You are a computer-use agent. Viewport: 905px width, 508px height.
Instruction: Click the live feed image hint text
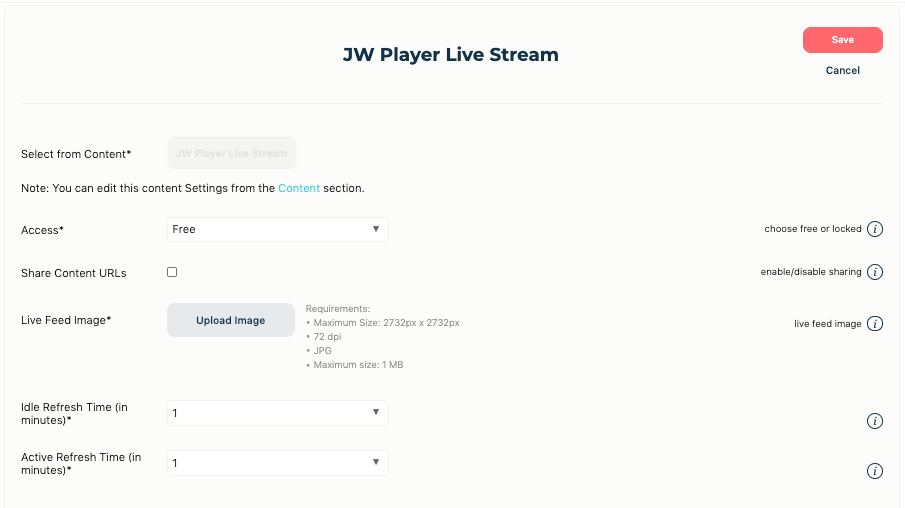[x=828, y=324]
